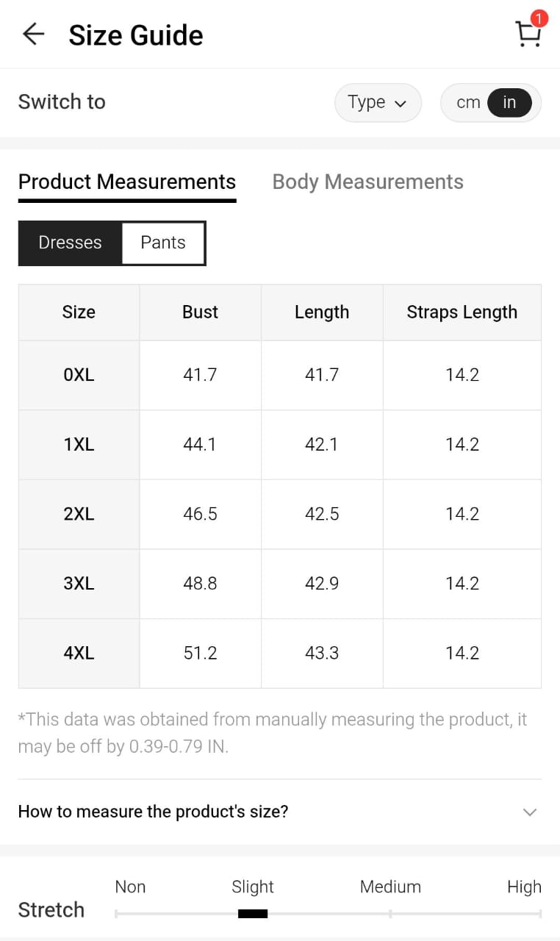The image size is (560, 941).
Task: Switch units to cm
Action: 468,103
